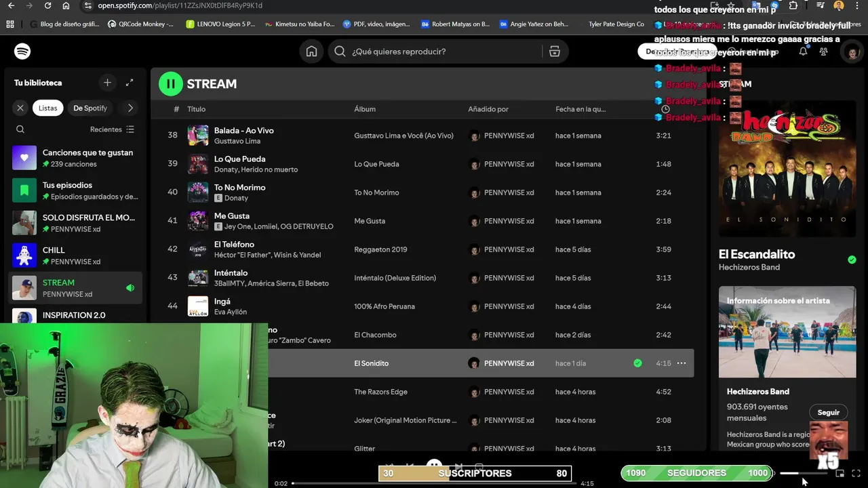Open the Recientes sort dropdown
Viewport: 868px width, 488px height.
(x=112, y=129)
